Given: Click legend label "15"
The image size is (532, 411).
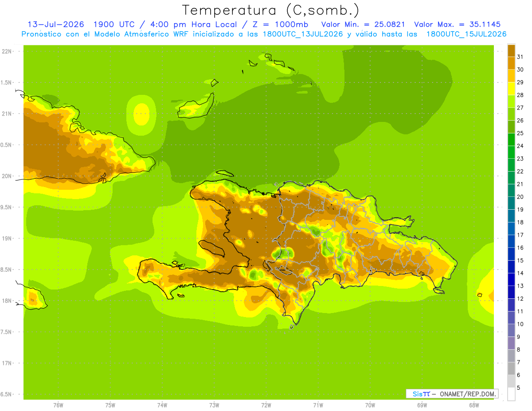Looking at the screenshot, I should [x=520, y=260].
